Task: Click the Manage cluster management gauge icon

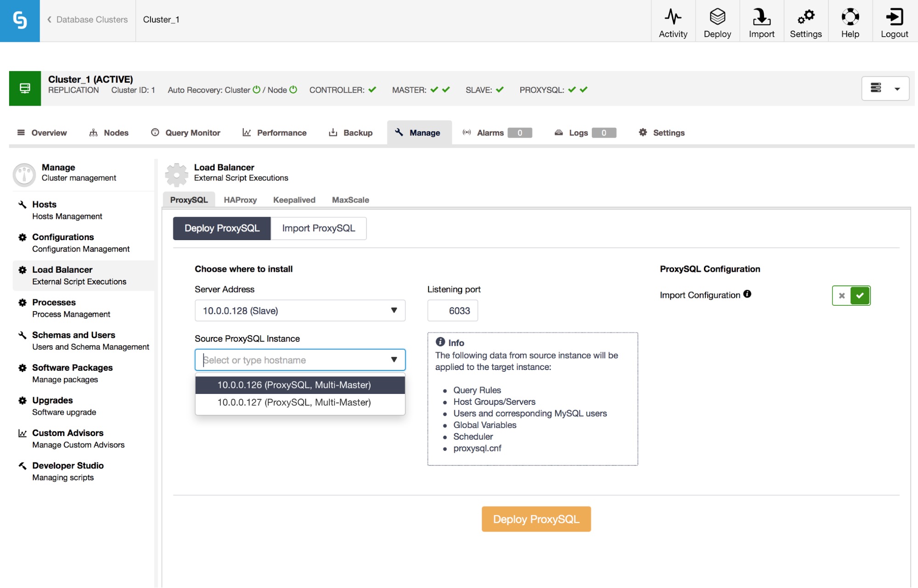Action: (24, 174)
